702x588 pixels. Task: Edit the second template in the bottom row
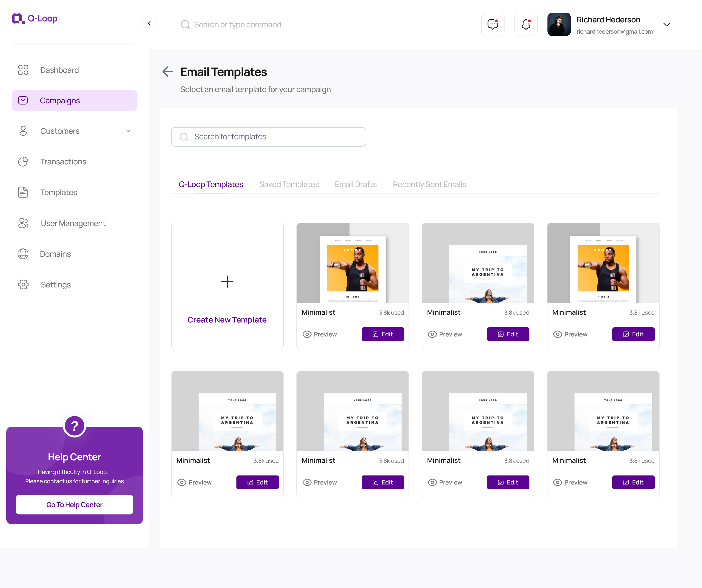click(x=383, y=482)
